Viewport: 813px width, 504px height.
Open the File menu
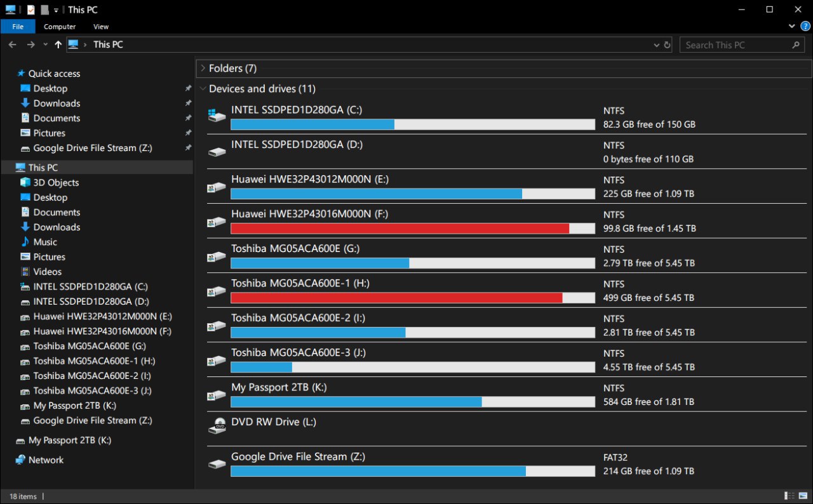18,27
